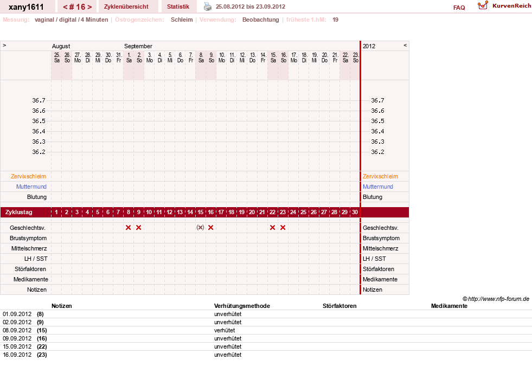This screenshot has height=392, width=532.
Task: Click the 08.09.2012 (15) notes row
Action: click(x=266, y=330)
